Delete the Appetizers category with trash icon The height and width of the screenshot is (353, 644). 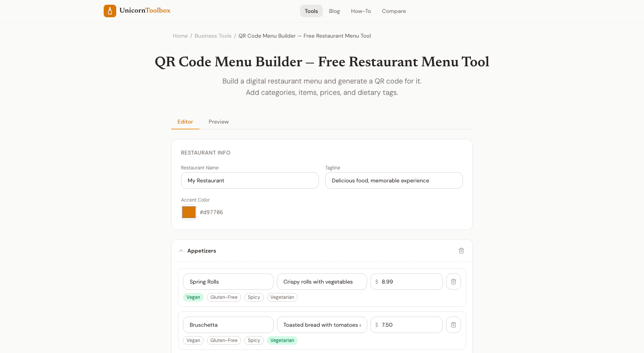pyautogui.click(x=461, y=251)
